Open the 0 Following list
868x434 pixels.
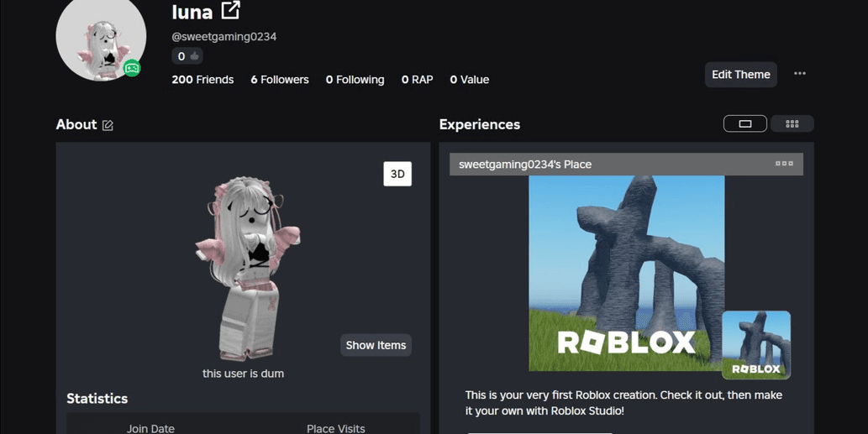click(x=355, y=80)
